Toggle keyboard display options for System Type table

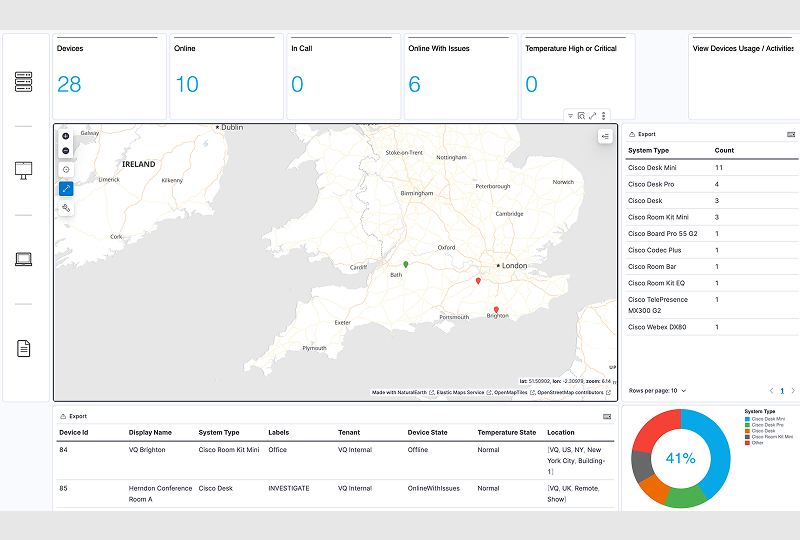pyautogui.click(x=791, y=133)
